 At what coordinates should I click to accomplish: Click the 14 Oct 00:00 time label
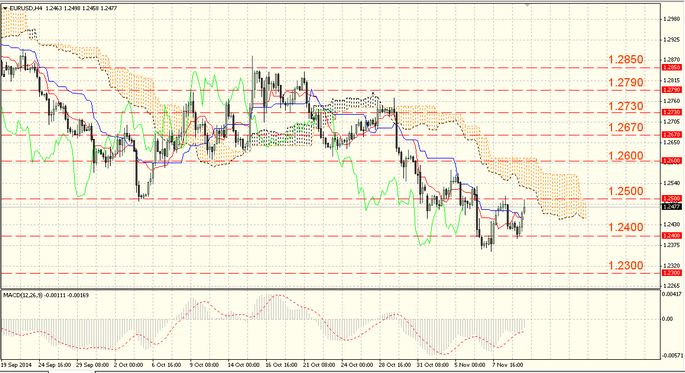pos(243,365)
